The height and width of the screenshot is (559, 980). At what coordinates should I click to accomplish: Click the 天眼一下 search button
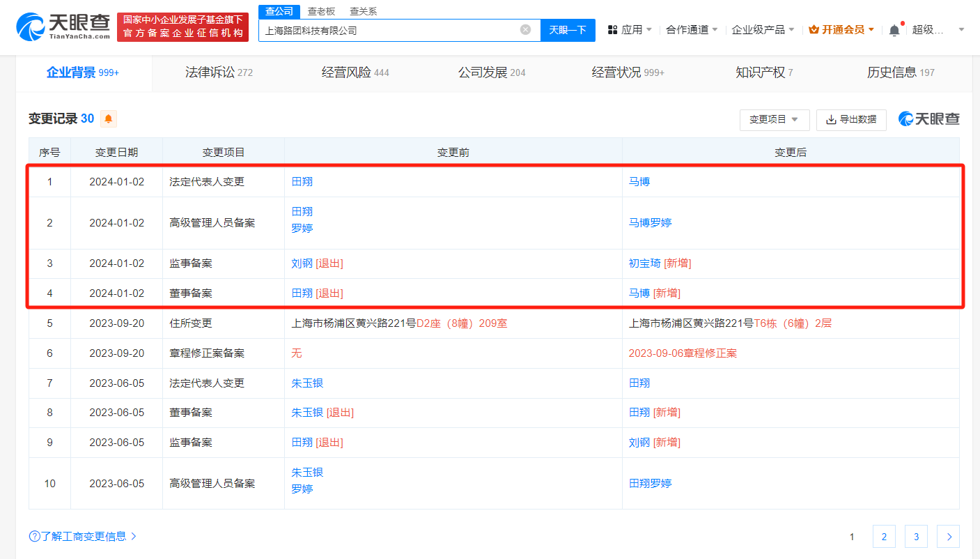click(x=568, y=30)
